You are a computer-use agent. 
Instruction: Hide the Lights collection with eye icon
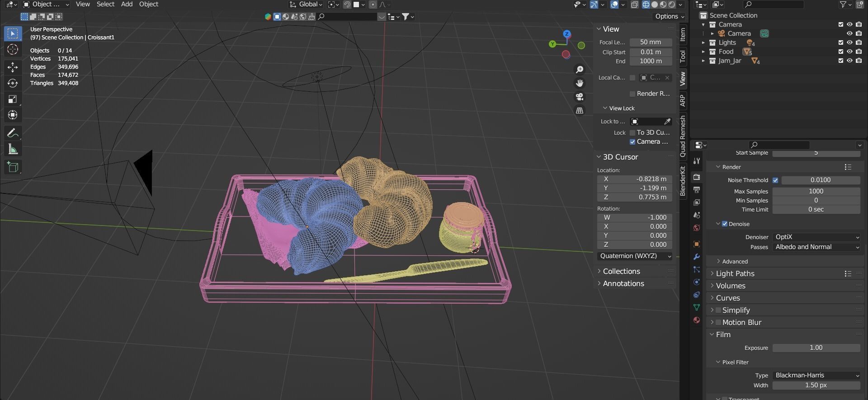tap(850, 42)
